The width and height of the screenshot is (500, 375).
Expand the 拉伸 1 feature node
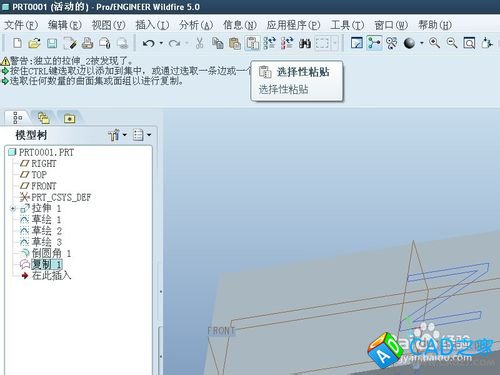[x=13, y=209]
